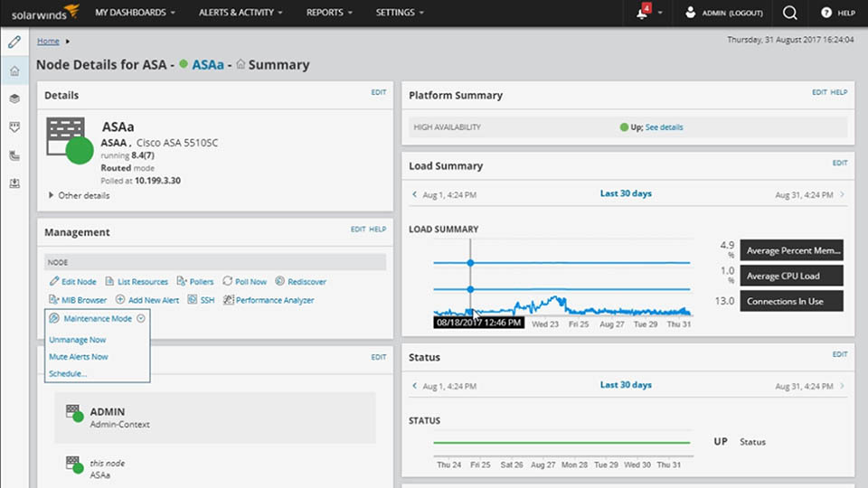868x488 pixels.
Task: Click the admin LOGOUT link
Action: [744, 13]
